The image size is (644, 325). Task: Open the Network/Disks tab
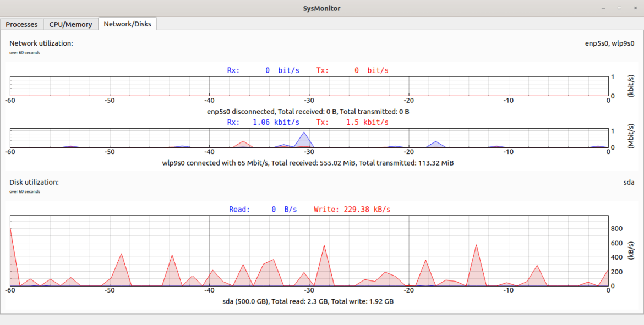pos(128,24)
